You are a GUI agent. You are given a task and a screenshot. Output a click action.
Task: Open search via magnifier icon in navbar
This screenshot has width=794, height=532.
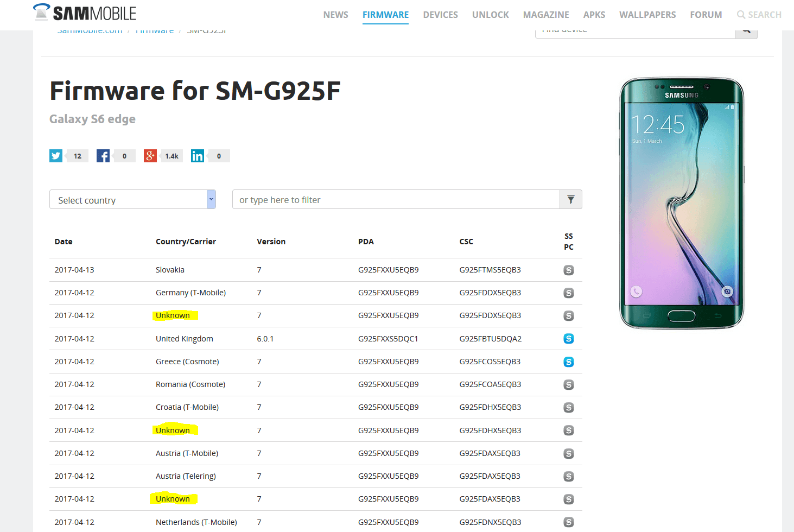pos(741,15)
